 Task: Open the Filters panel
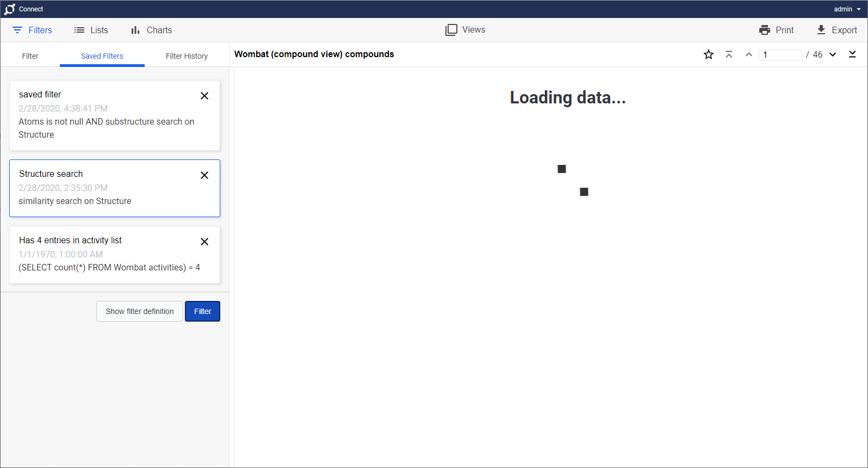(32, 30)
